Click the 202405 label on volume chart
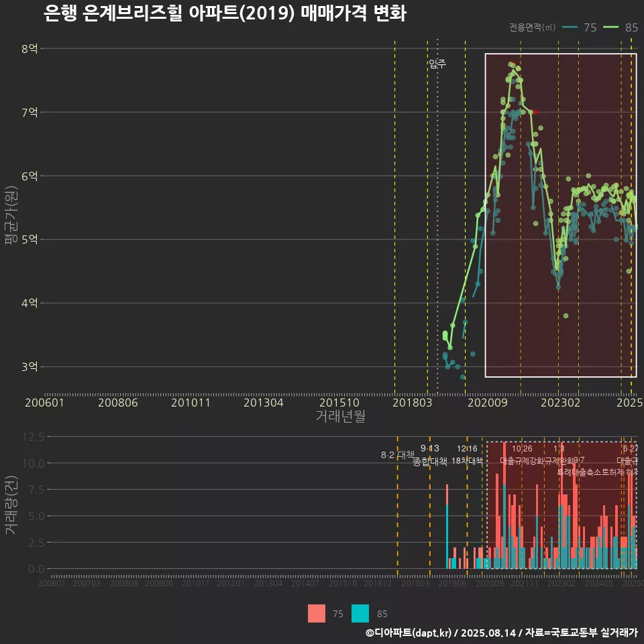Screen dimensions: 644x644 pyautogui.click(x=599, y=583)
